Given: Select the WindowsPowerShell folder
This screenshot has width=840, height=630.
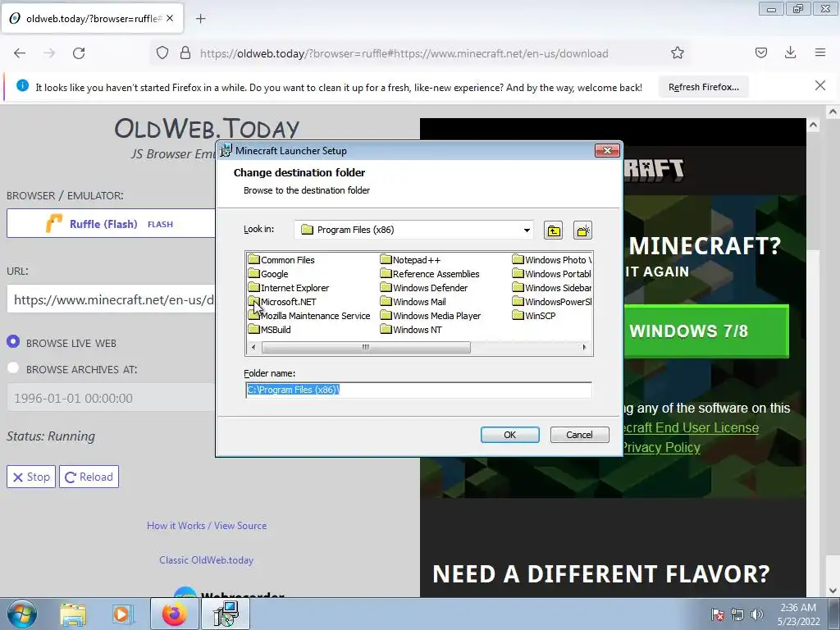Looking at the screenshot, I should pyautogui.click(x=552, y=302).
